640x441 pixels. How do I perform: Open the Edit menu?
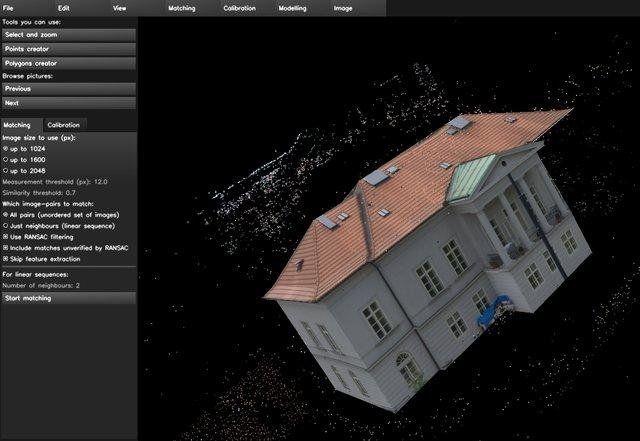[x=63, y=7]
